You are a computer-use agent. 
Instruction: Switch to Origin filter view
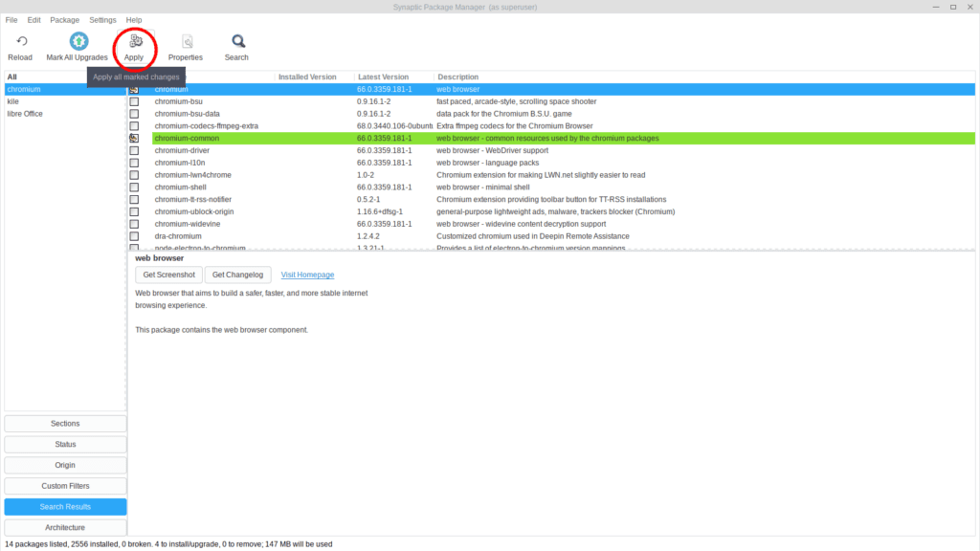(65, 466)
